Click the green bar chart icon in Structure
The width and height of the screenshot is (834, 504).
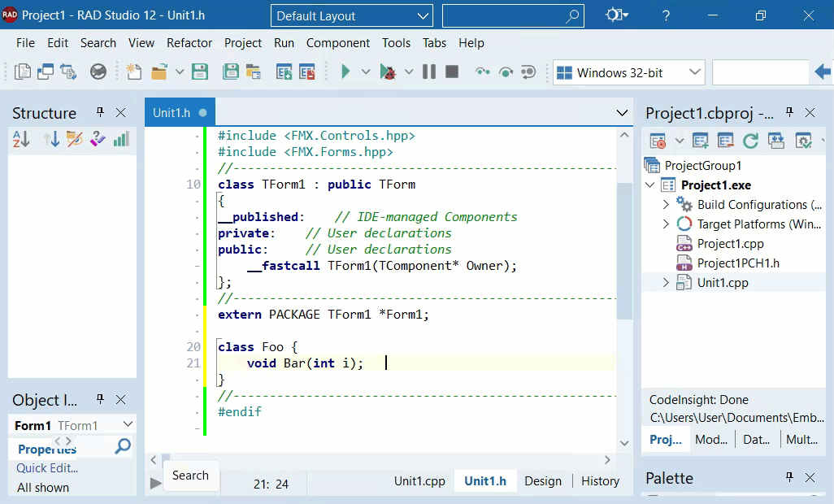point(121,139)
